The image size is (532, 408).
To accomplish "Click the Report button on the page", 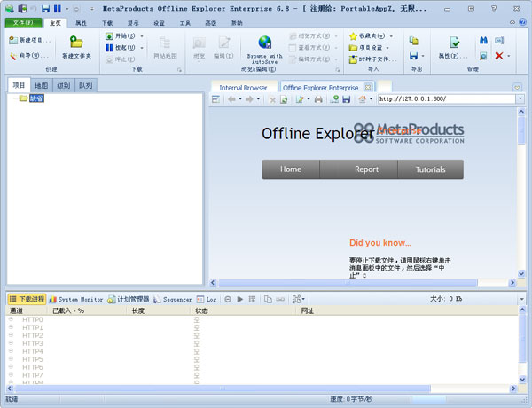I will point(366,169).
